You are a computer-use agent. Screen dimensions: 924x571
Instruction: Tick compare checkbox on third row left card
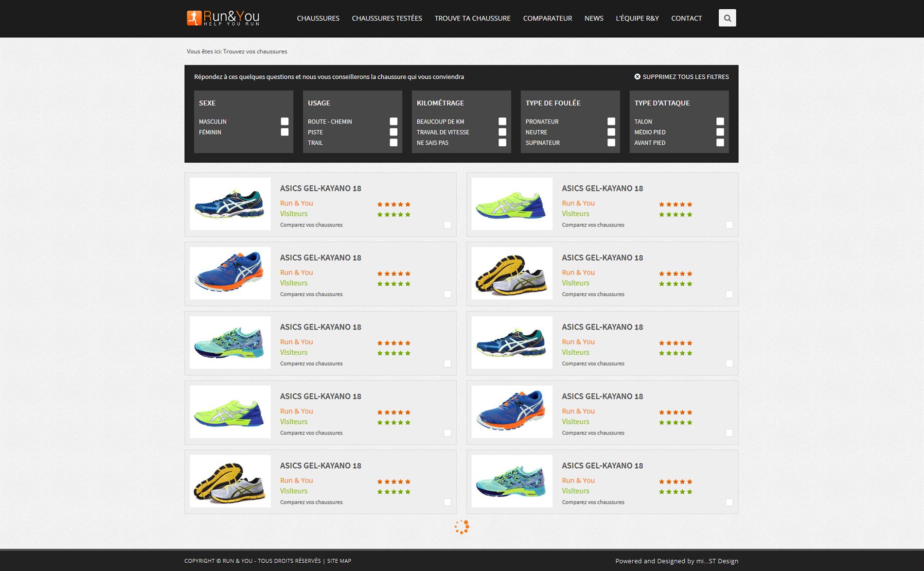click(x=447, y=363)
